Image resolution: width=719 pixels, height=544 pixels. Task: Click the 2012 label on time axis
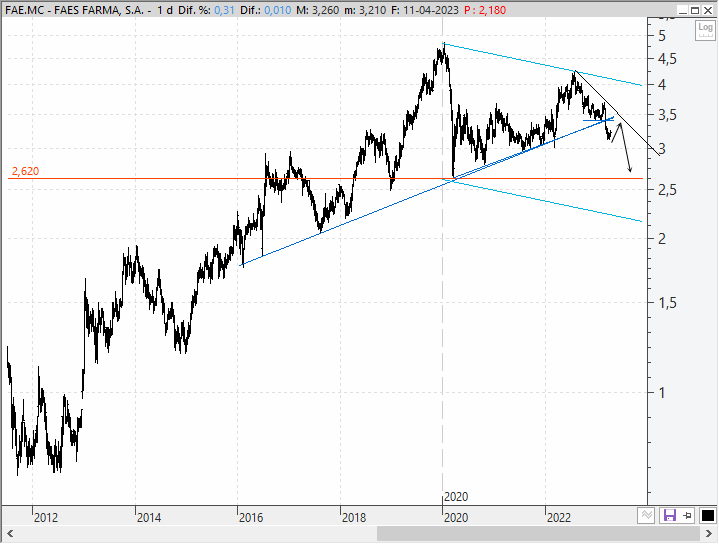[x=46, y=518]
